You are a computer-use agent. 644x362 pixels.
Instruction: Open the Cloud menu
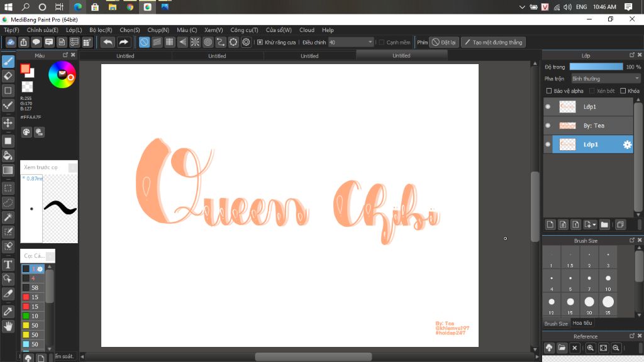[x=307, y=30]
